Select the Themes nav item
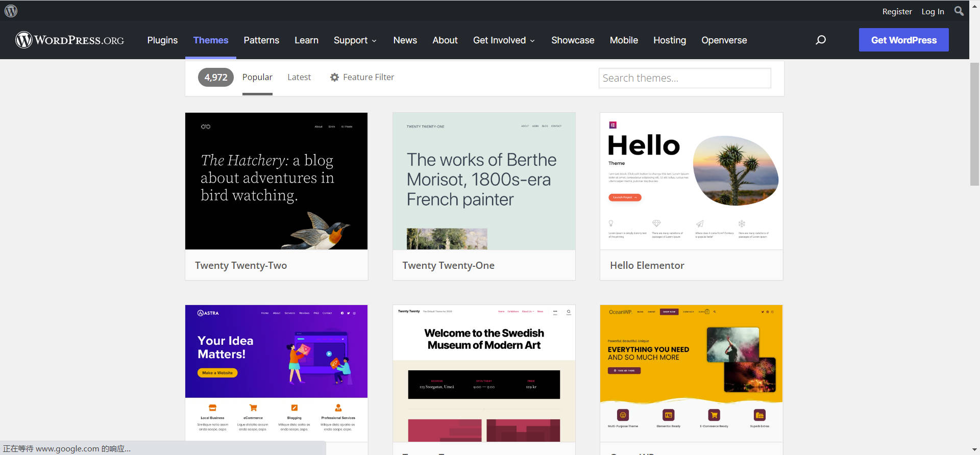 pos(211,40)
